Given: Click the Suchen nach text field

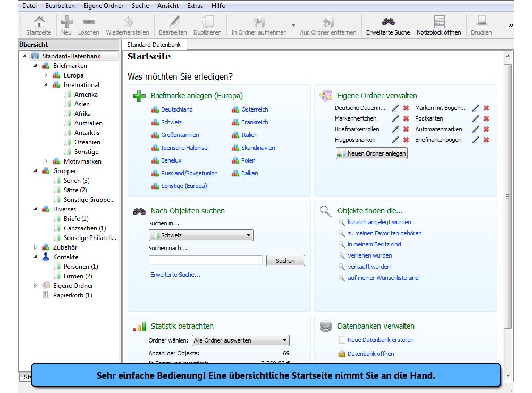Looking at the screenshot, I should [x=206, y=260].
